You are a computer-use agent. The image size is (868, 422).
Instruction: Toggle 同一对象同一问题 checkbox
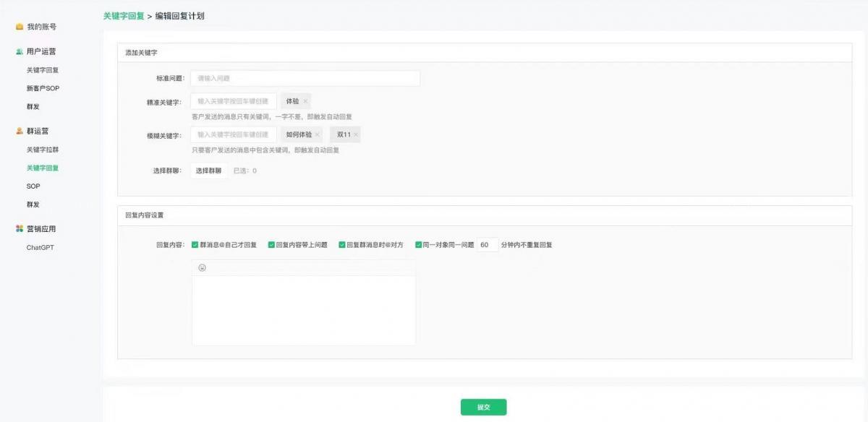click(418, 245)
